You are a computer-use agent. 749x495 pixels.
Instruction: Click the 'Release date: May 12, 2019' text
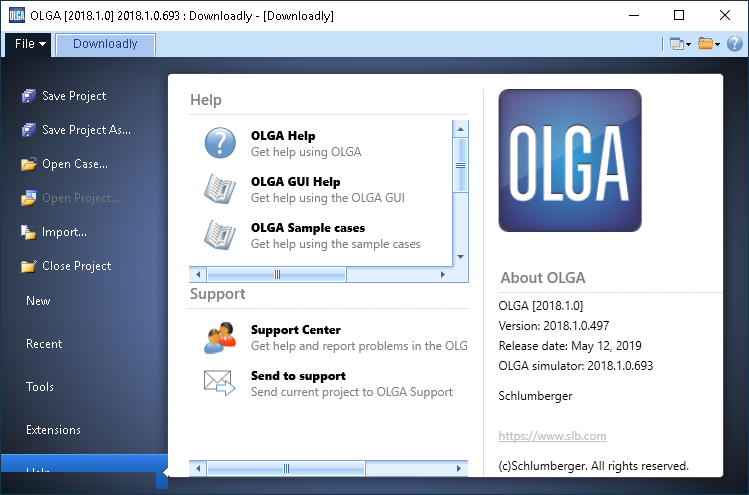(570, 346)
